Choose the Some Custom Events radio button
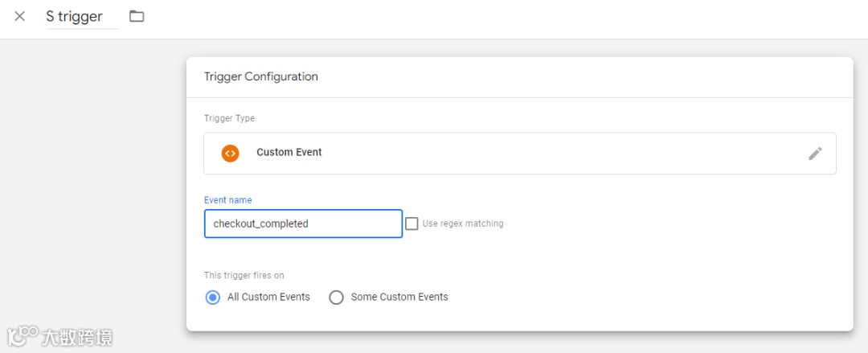The height and width of the screenshot is (353, 868). click(336, 298)
